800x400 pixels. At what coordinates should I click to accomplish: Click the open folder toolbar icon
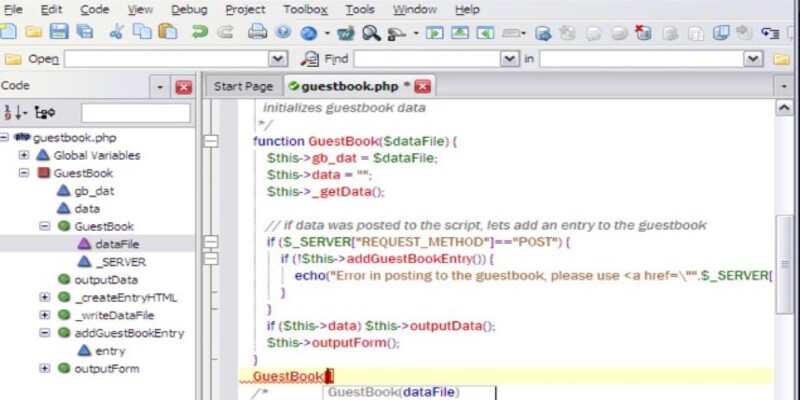[x=34, y=33]
